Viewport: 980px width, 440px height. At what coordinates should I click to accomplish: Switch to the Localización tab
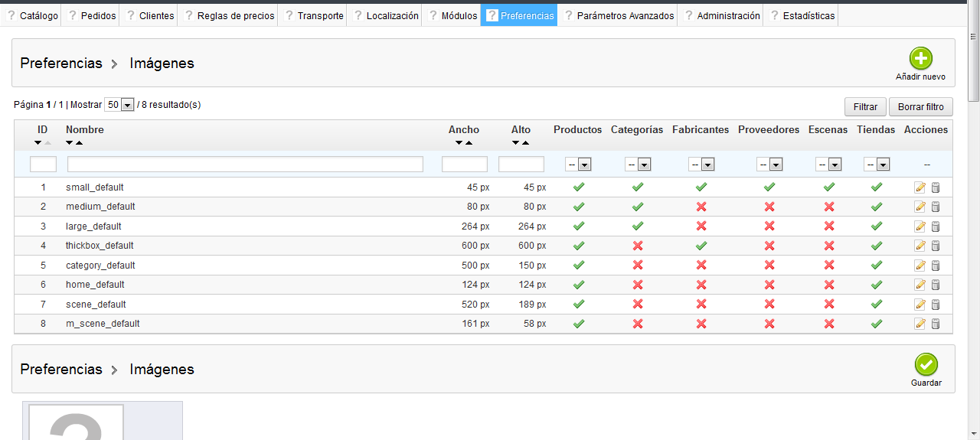pos(384,15)
